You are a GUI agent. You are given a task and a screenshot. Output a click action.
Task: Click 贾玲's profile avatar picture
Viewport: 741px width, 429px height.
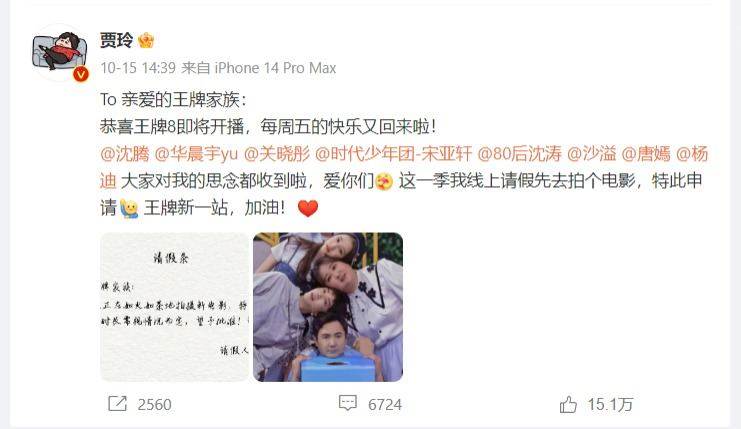pos(60,52)
